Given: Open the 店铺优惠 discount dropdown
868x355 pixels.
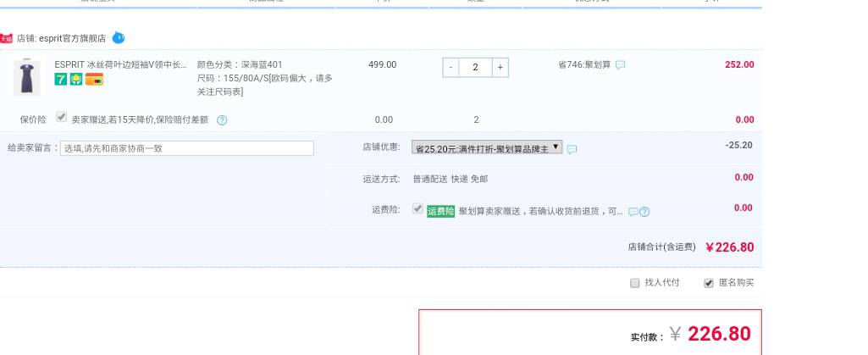Looking at the screenshot, I should pyautogui.click(x=487, y=147).
